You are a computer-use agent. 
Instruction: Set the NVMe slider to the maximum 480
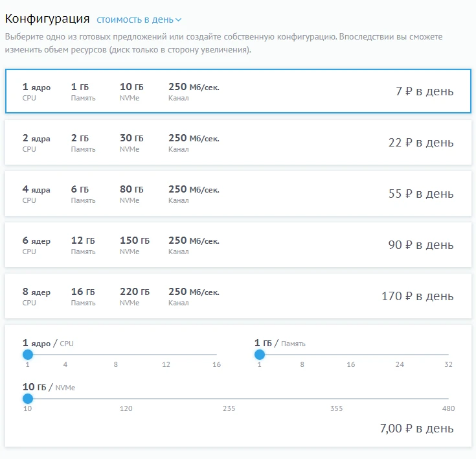tap(448, 399)
